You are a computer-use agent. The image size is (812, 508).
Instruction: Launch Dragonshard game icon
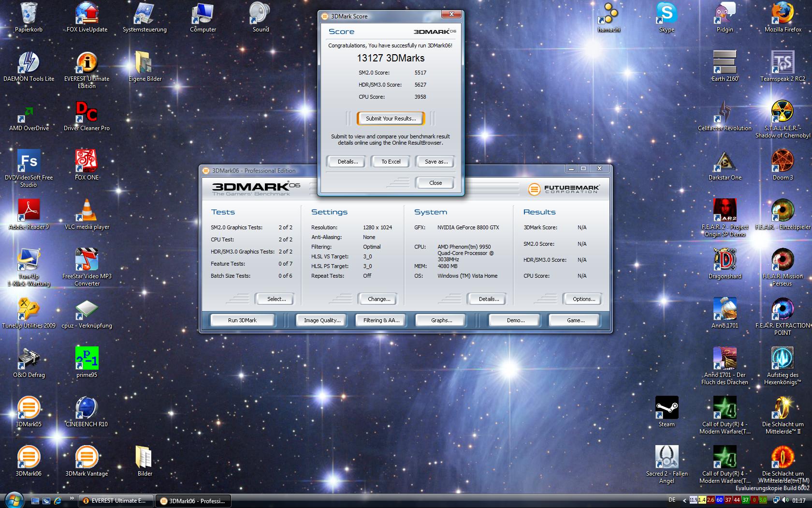[x=725, y=264]
